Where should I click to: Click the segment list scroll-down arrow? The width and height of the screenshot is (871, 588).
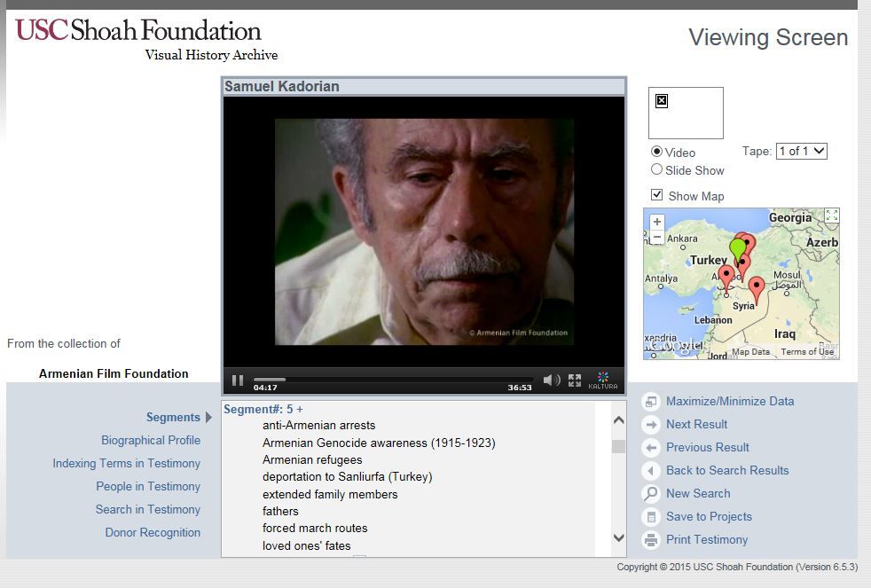pyautogui.click(x=619, y=537)
